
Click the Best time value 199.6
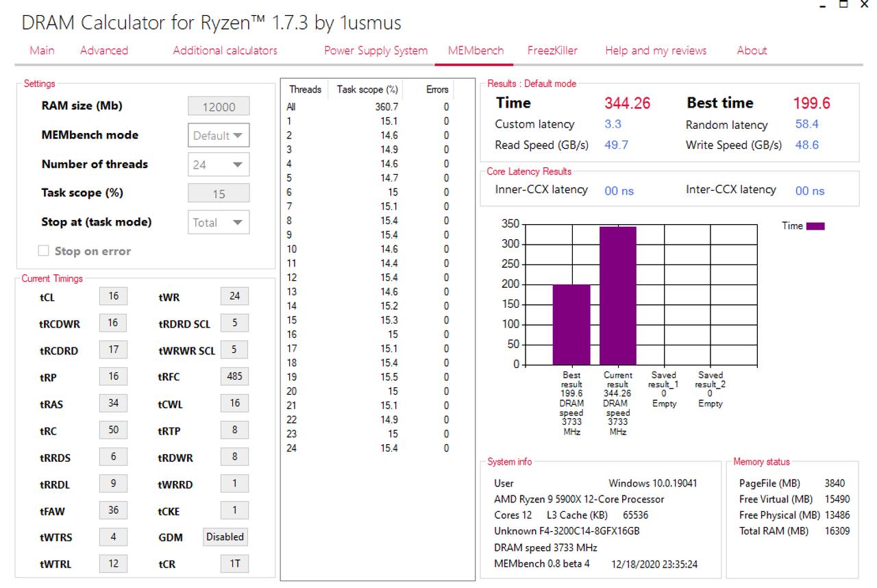(812, 103)
